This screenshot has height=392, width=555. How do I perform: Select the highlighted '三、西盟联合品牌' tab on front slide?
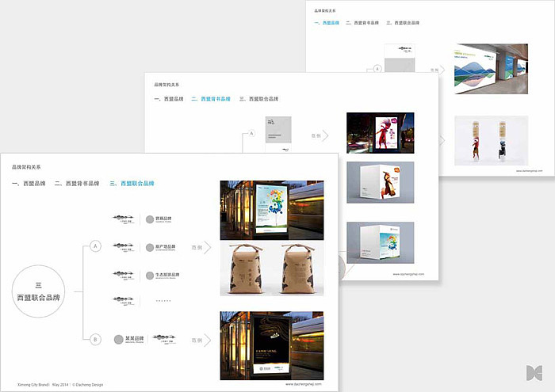click(132, 184)
